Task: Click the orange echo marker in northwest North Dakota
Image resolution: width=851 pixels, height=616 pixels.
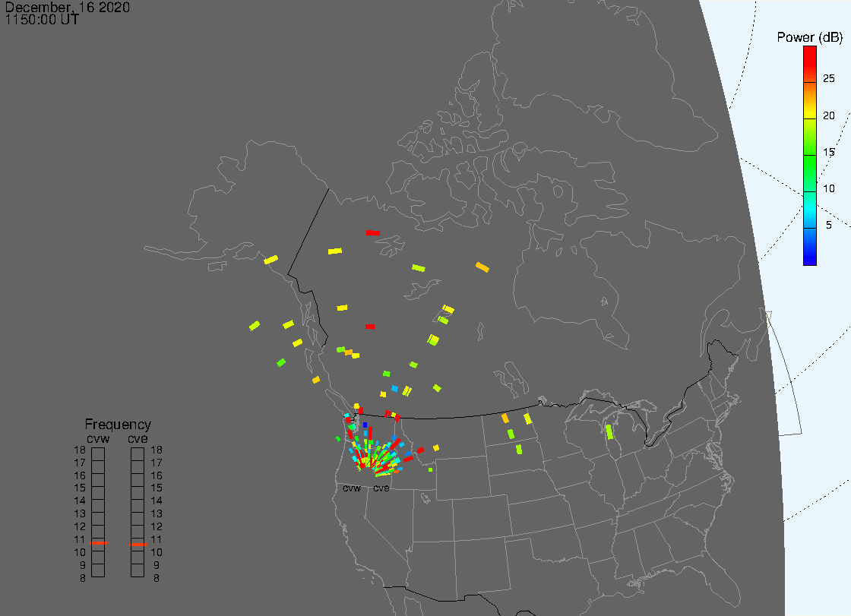Action: 505,419
